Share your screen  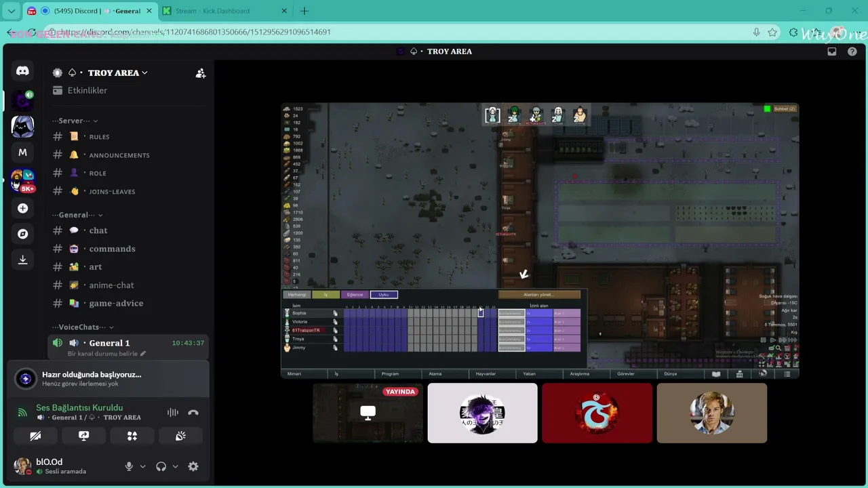(83, 436)
